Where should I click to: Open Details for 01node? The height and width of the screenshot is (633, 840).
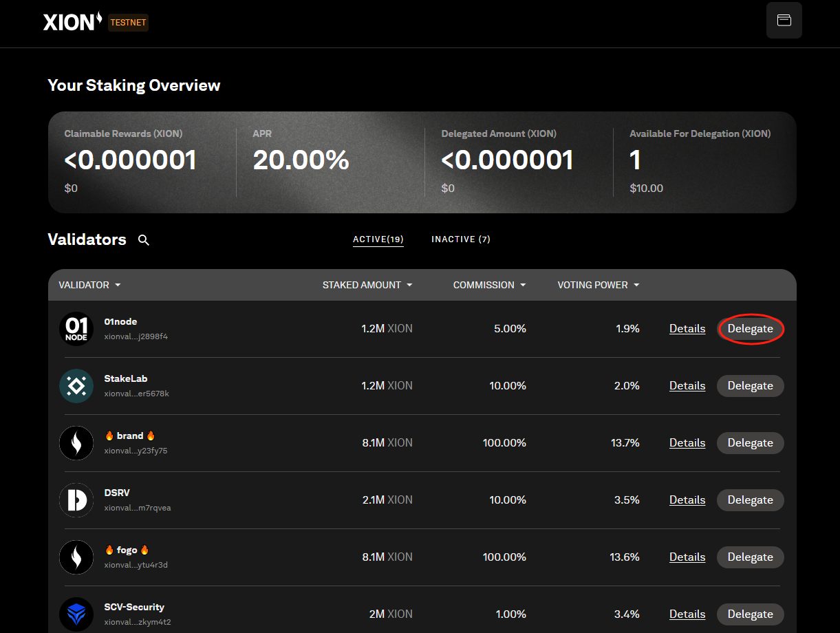click(687, 329)
